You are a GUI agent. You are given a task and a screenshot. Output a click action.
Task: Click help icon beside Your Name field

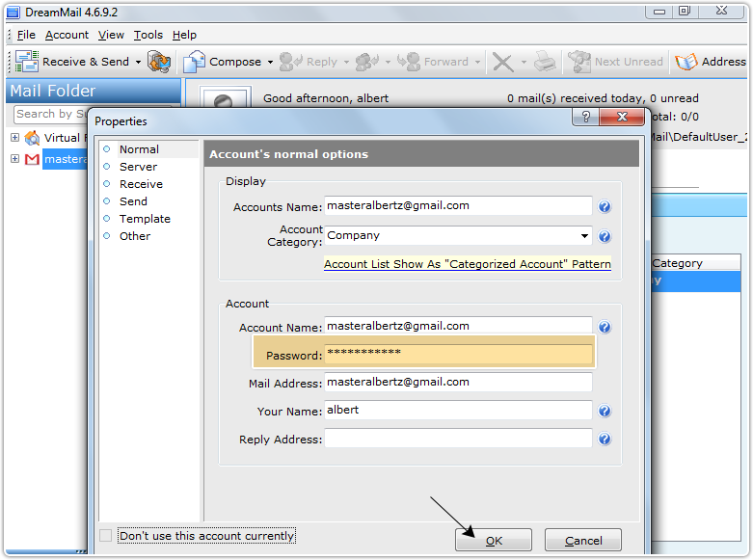[x=605, y=412]
